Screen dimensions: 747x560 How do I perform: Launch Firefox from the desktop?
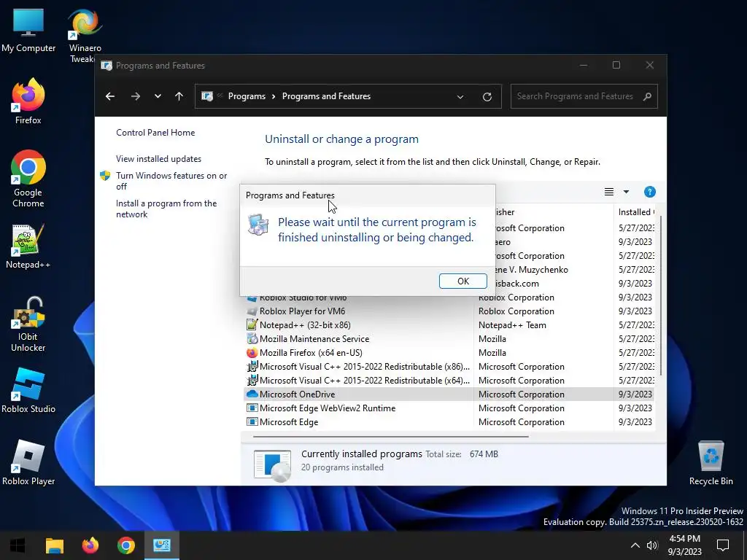(x=28, y=102)
